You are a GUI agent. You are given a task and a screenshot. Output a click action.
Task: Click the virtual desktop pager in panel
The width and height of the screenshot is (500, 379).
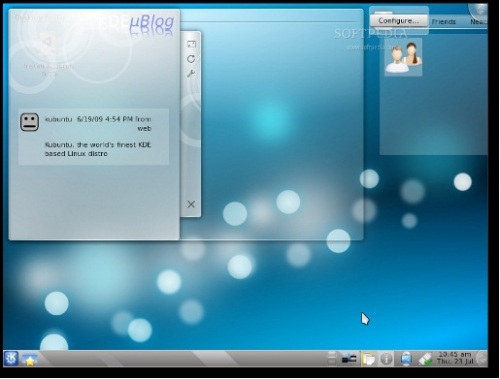tap(332, 359)
